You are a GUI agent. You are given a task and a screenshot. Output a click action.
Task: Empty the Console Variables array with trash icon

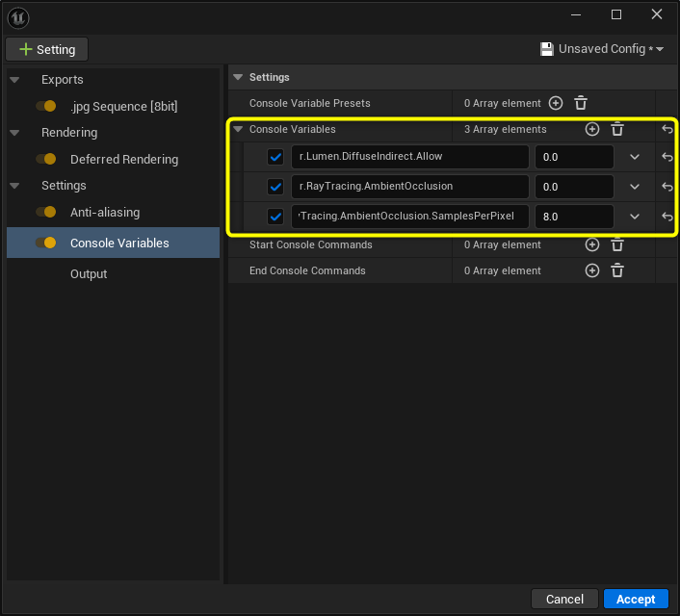point(617,129)
